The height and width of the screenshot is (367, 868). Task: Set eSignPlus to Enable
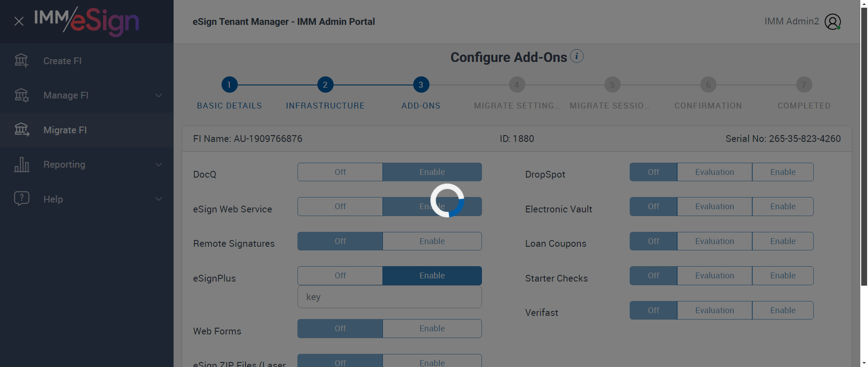tap(432, 276)
